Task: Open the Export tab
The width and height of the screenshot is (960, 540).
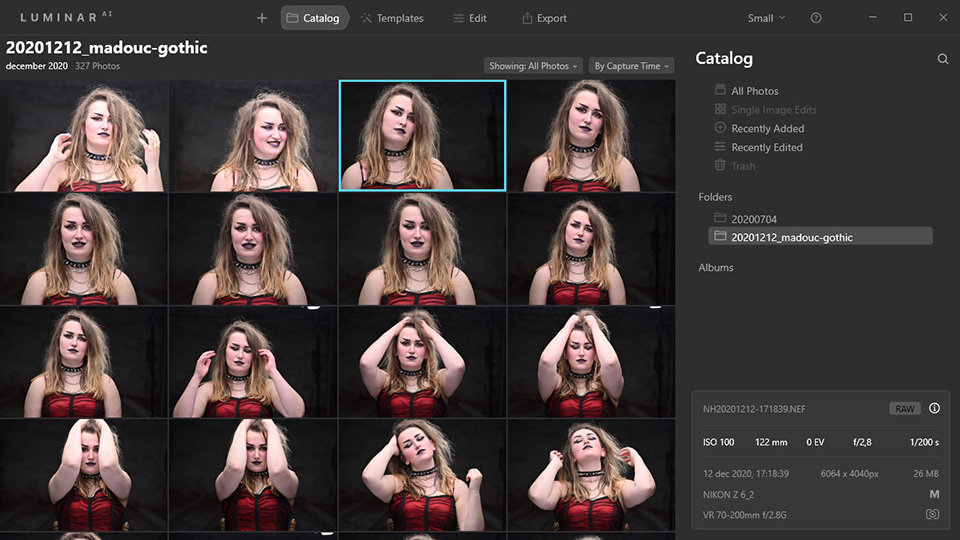Action: [x=544, y=18]
